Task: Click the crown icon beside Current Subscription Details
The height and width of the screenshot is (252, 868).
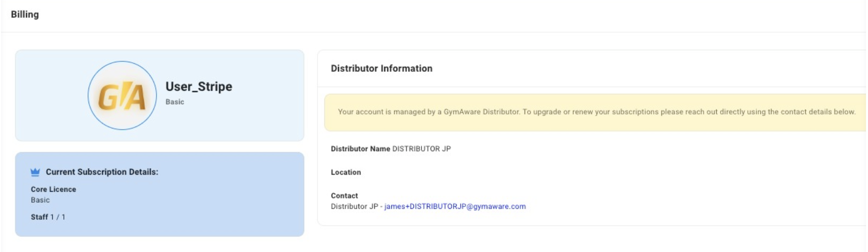Action: (x=35, y=172)
